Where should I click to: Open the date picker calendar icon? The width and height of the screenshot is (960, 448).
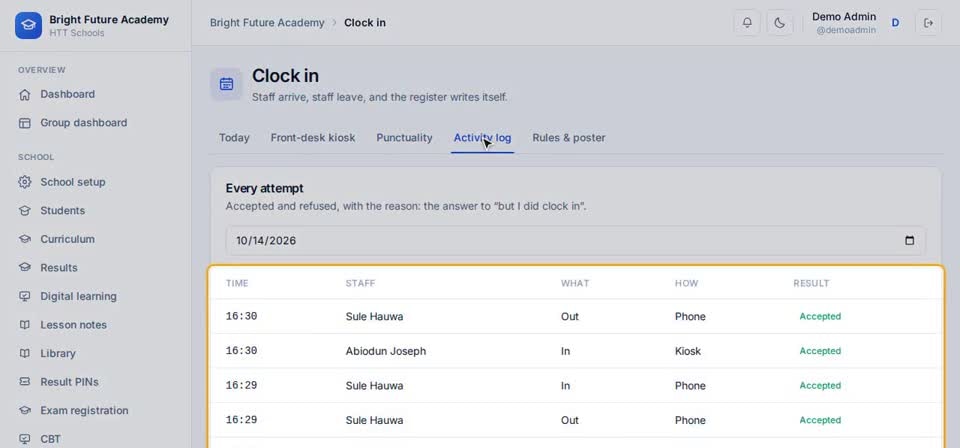[x=910, y=241]
